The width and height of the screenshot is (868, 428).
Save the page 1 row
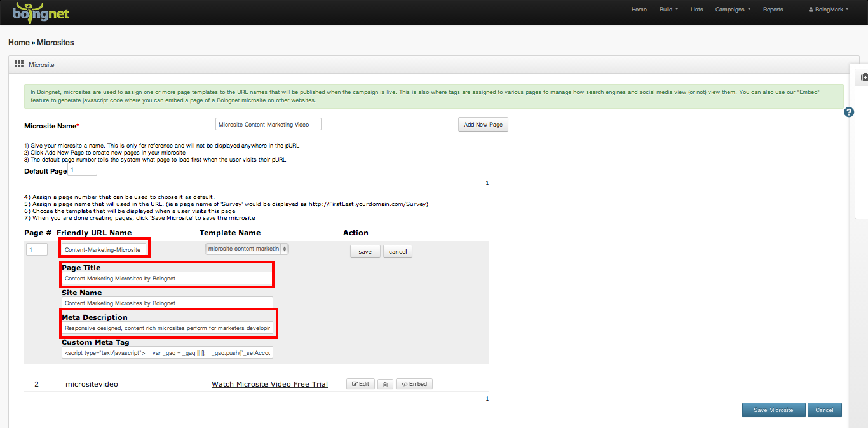(x=365, y=251)
